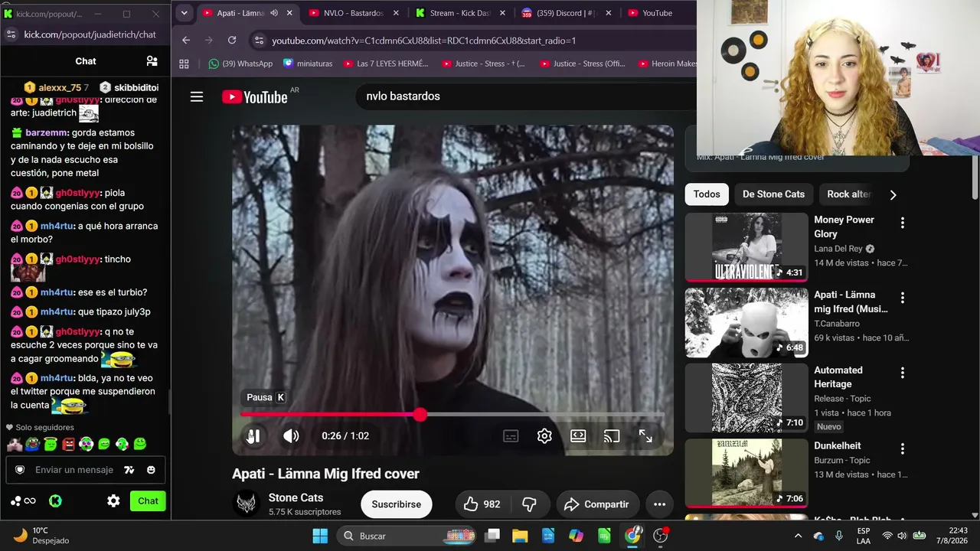Open the Las 7 LEYES HERMÉ bookmark
The width and height of the screenshot is (980, 551).
[x=386, y=64]
